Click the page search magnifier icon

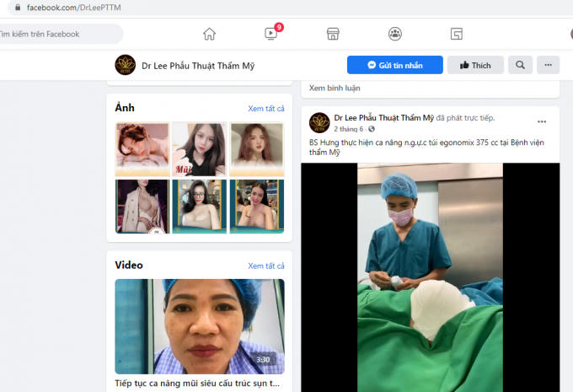point(520,65)
